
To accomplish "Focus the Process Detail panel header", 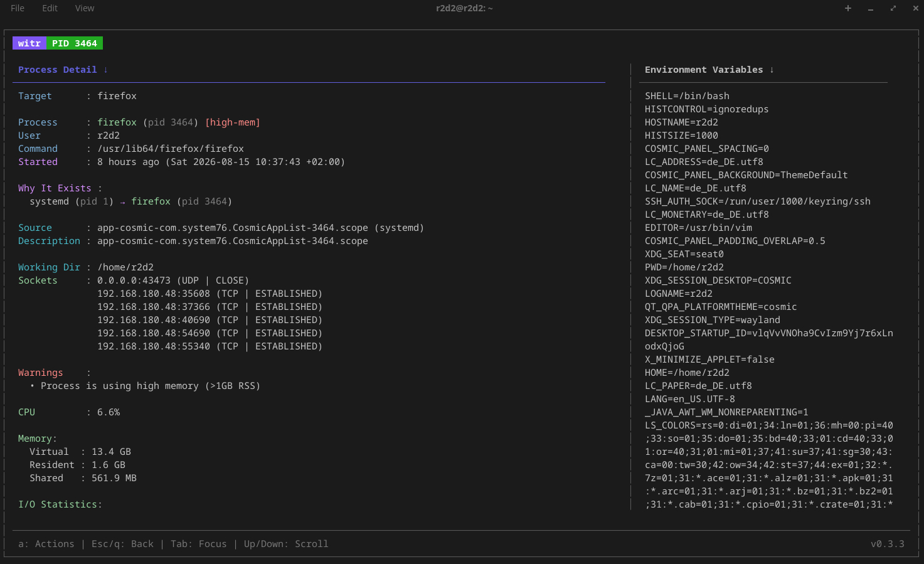I will tap(58, 70).
